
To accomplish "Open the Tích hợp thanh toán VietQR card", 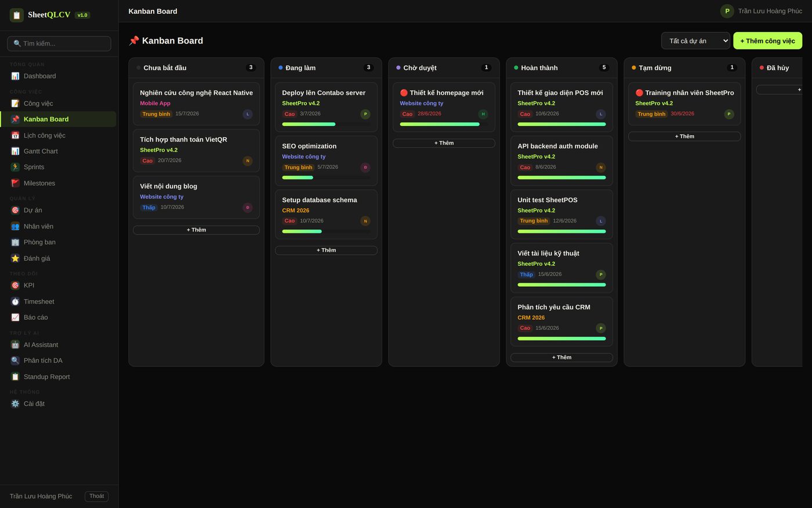I will (x=196, y=150).
